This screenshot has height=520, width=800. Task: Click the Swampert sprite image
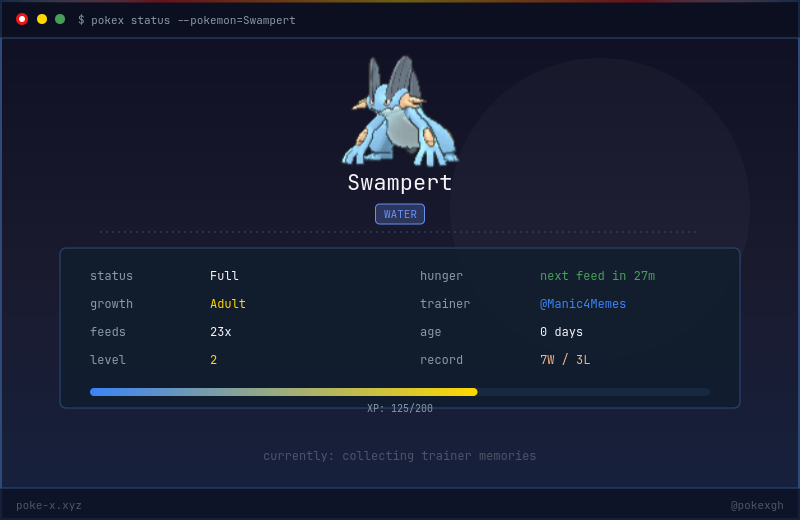(x=400, y=111)
